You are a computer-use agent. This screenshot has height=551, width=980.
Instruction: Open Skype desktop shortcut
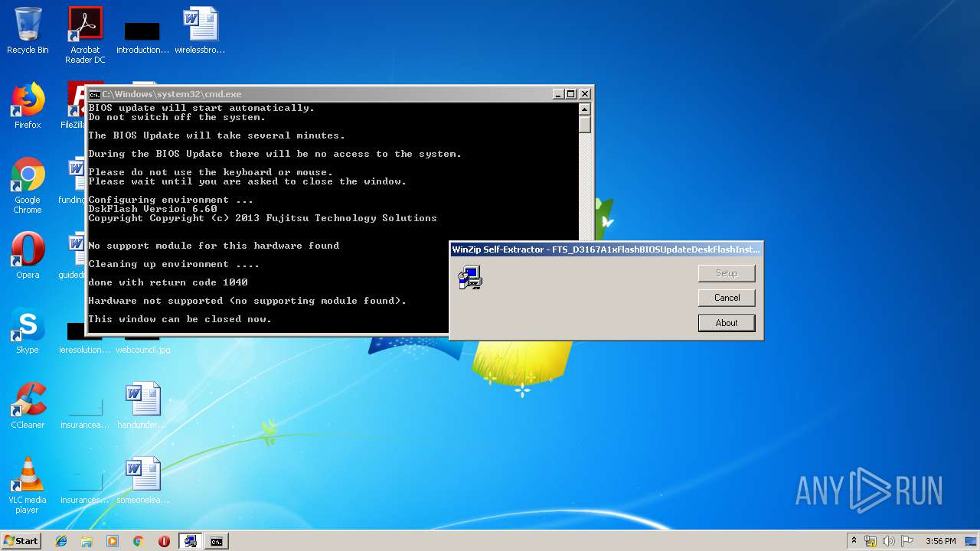28,331
